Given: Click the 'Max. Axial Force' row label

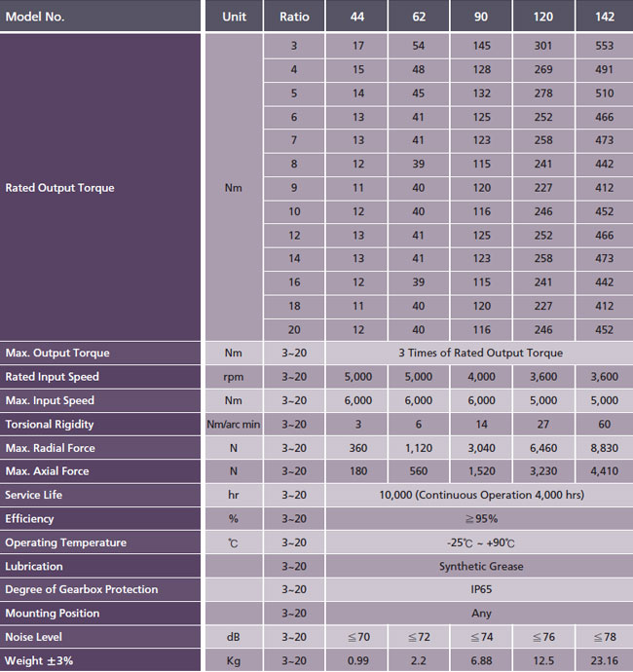Looking at the screenshot, I should point(100,471).
